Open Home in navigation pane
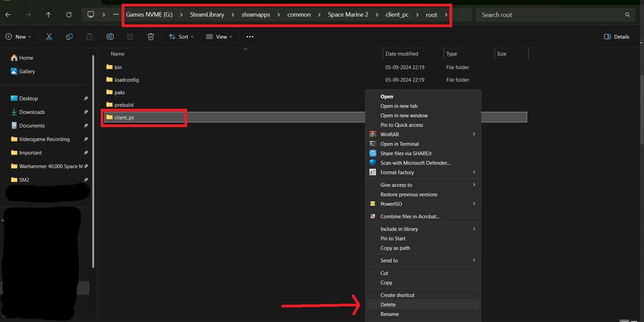This screenshot has width=644, height=322. tap(22, 58)
